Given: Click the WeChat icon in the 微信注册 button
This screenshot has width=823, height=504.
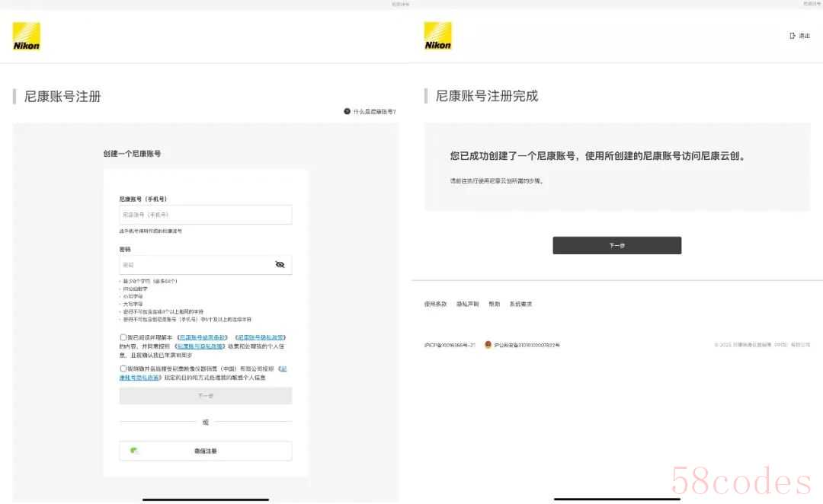Looking at the screenshot, I should click(134, 451).
